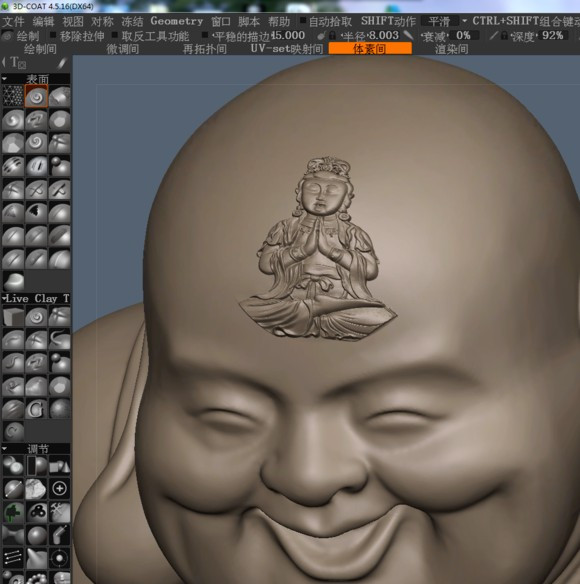
Task: Choose the letter G brush in Live Clay
Action: (x=36, y=409)
